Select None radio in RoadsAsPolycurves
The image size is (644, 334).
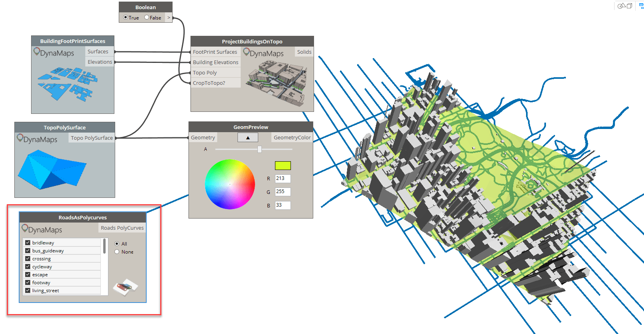coord(117,252)
